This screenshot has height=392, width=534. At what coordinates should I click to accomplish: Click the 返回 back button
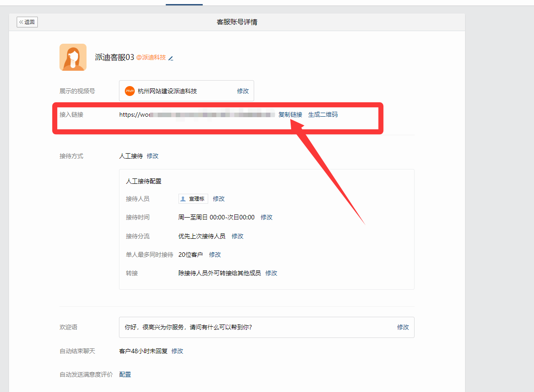tap(27, 22)
